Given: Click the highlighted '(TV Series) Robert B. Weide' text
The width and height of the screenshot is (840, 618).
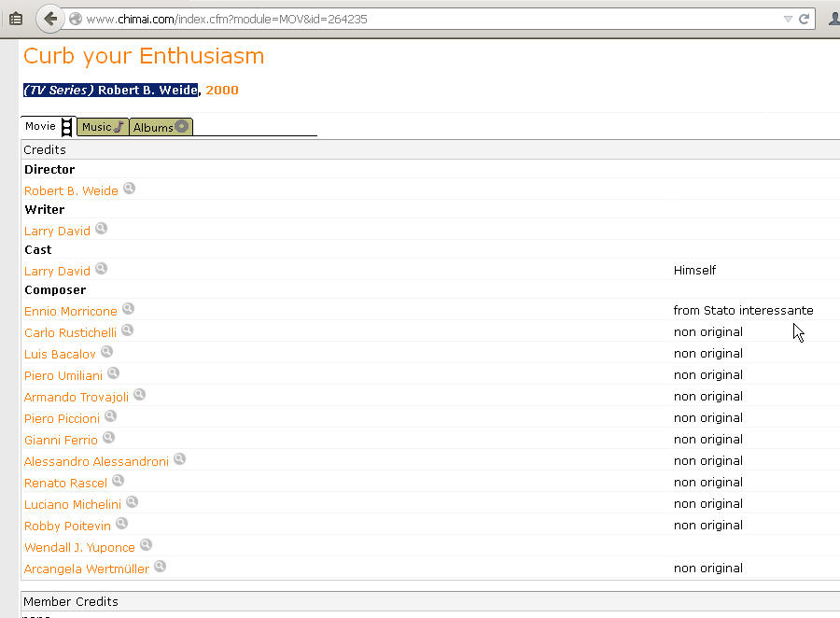Looking at the screenshot, I should 111,90.
